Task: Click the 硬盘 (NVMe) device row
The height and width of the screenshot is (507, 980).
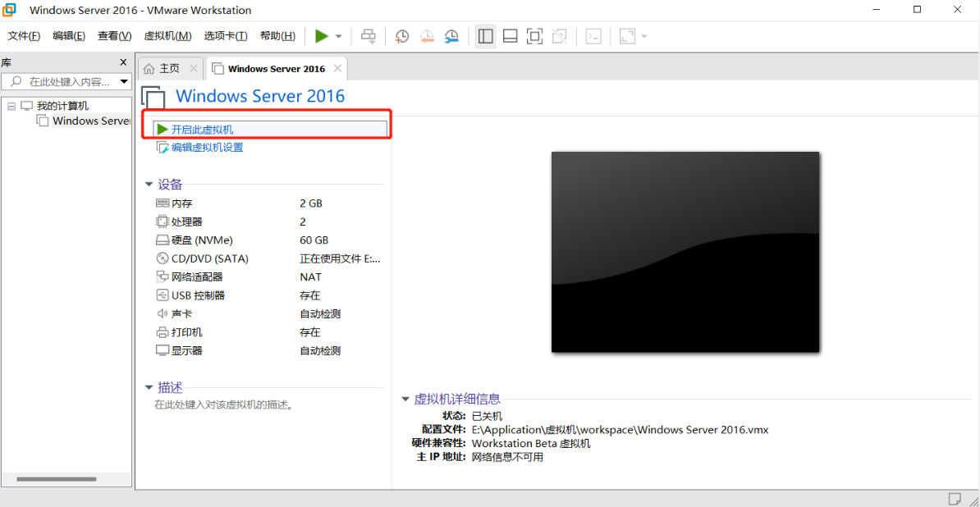Action: [268, 240]
